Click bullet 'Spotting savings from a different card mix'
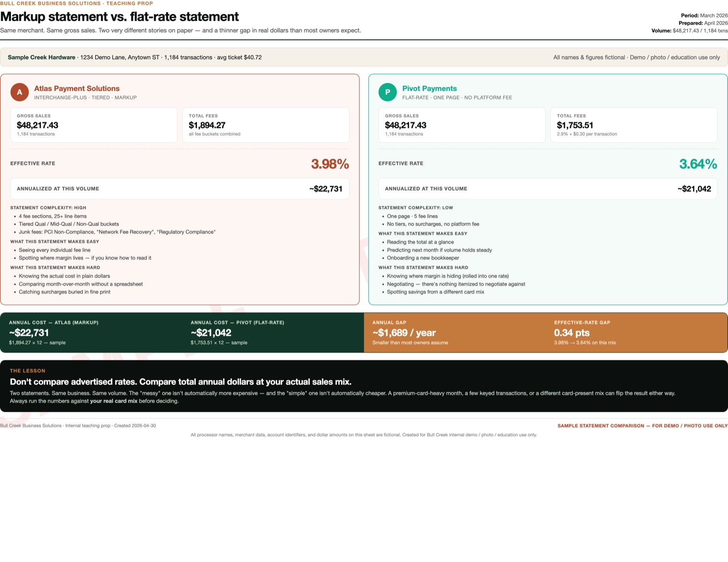The image size is (728, 562). click(435, 292)
